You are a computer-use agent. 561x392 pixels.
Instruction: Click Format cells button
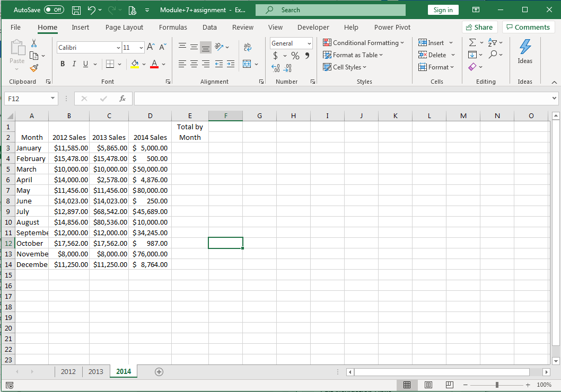(436, 67)
